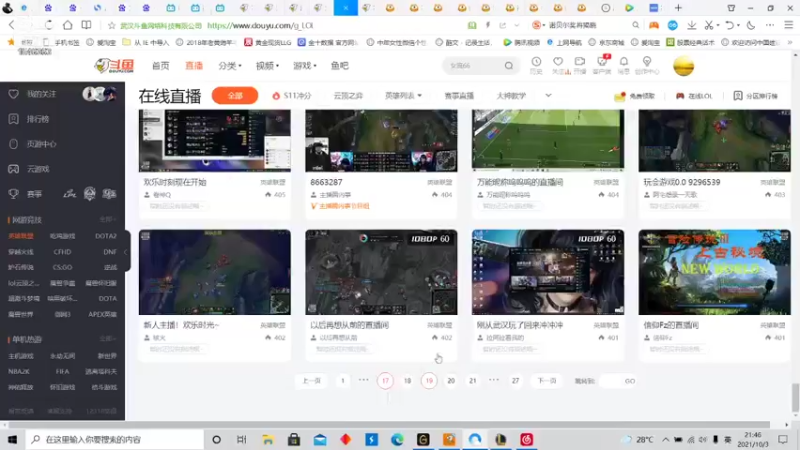The height and width of the screenshot is (450, 800).
Task: Open 我的关注 in the sidebar
Action: click(x=41, y=94)
